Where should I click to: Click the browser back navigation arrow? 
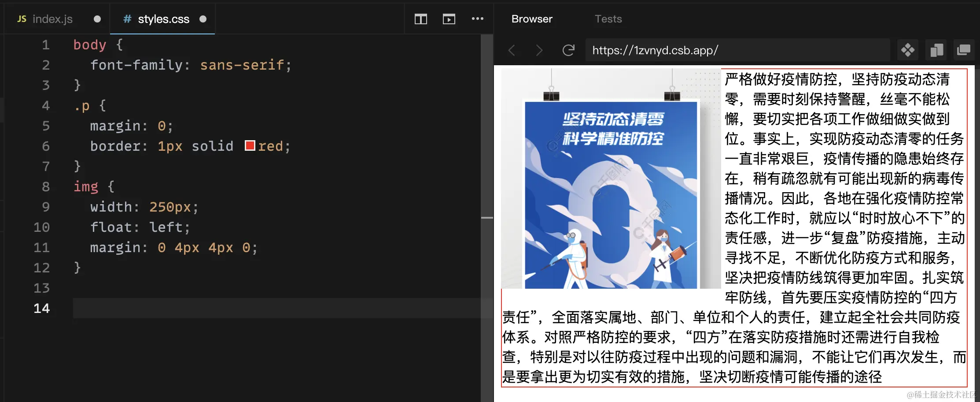tap(512, 50)
